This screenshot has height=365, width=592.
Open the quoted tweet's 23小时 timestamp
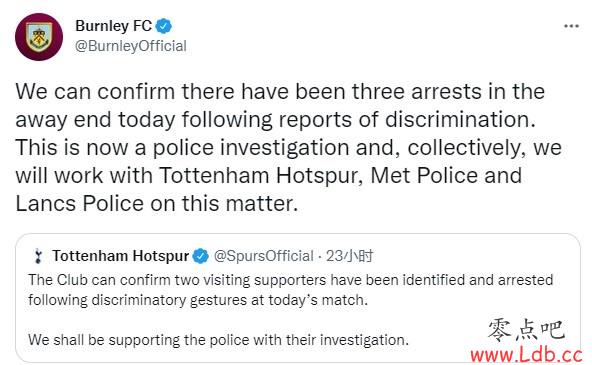[x=350, y=256]
